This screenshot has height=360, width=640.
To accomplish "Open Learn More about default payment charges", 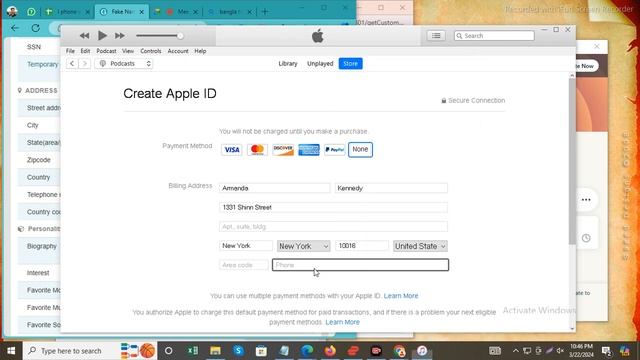I will [x=342, y=322].
